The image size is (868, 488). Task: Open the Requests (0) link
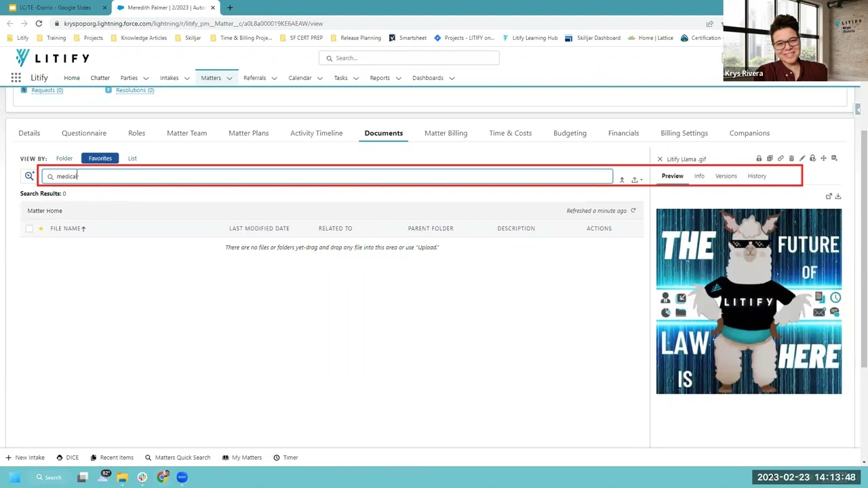pos(47,90)
